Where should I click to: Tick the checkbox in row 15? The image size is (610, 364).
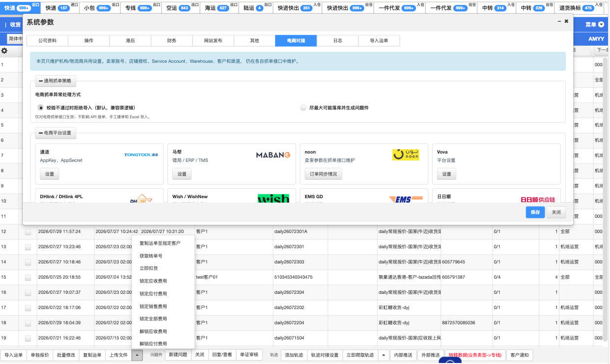point(28,277)
